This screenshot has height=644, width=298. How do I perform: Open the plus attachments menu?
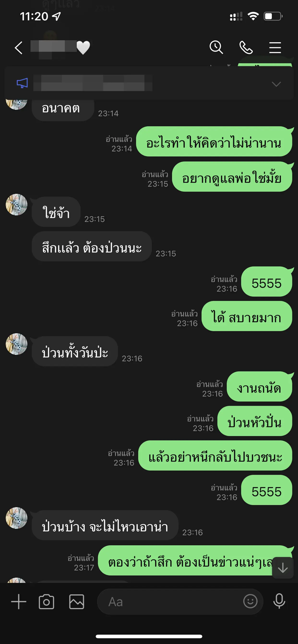point(19,602)
